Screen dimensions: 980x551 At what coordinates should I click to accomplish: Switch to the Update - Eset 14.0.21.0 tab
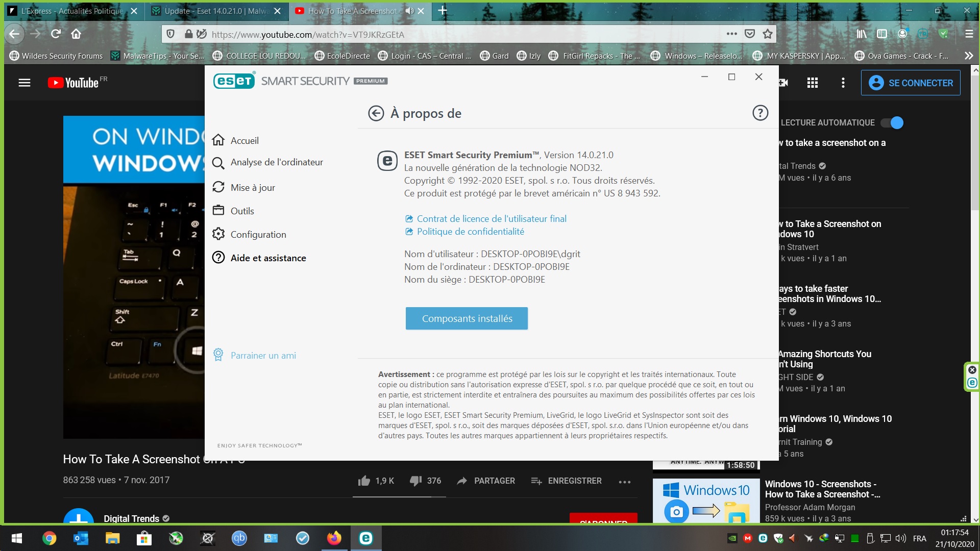pos(215,11)
